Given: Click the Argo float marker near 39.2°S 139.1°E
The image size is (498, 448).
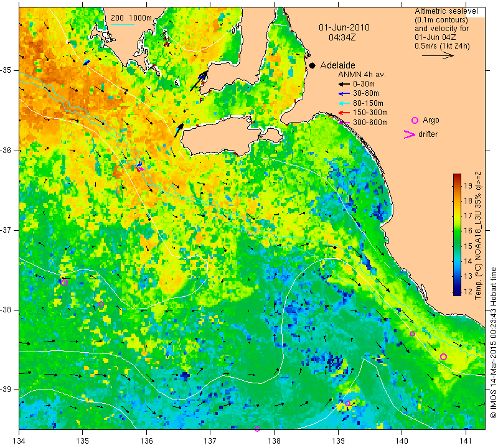Looking at the screenshot, I should (x=347, y=403).
